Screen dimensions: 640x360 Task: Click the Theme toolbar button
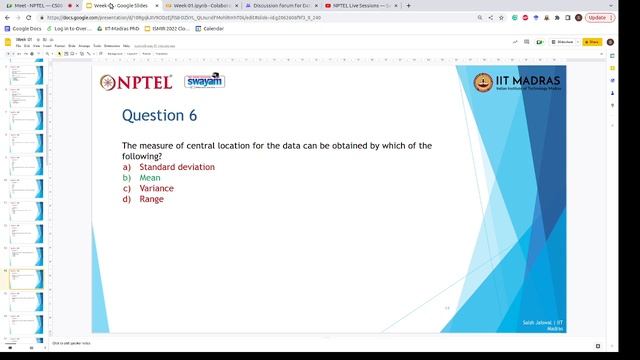click(x=146, y=53)
